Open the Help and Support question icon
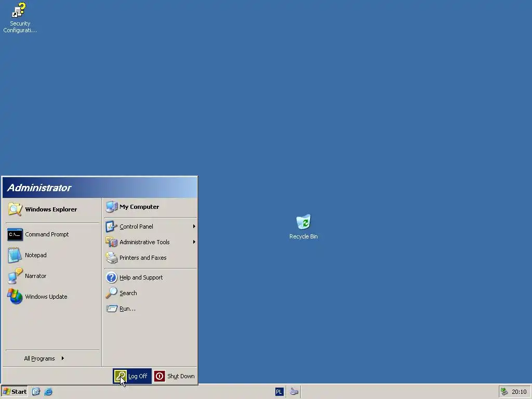The height and width of the screenshot is (399, 532). (x=111, y=277)
